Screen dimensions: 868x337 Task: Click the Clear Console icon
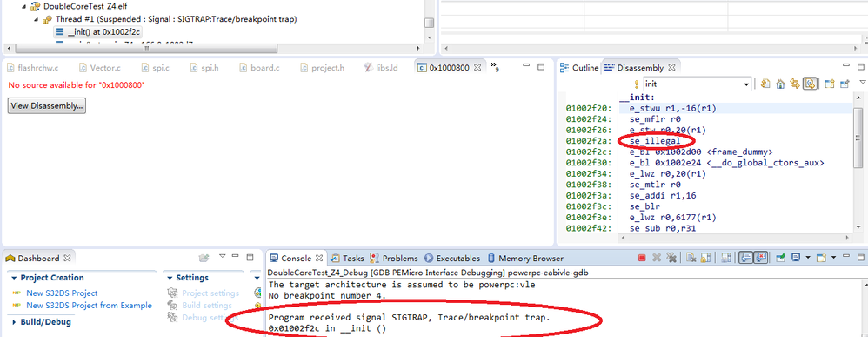coord(691,258)
